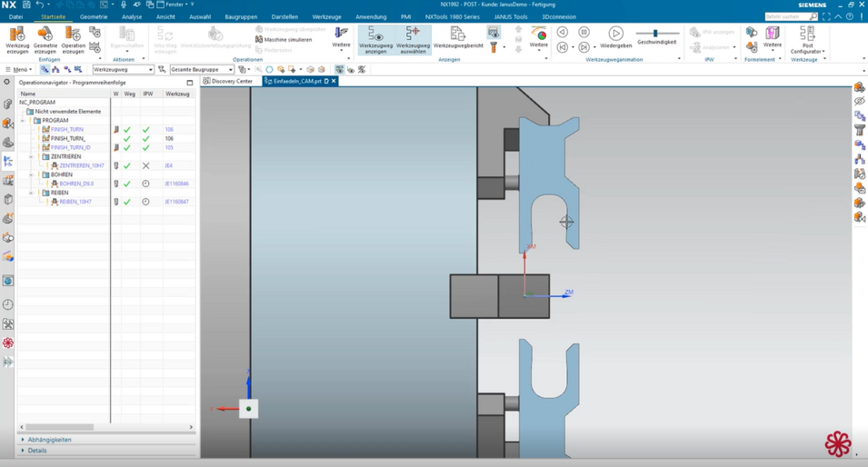
Task: Expand the Abhängigkeiten section
Action: 50,440
